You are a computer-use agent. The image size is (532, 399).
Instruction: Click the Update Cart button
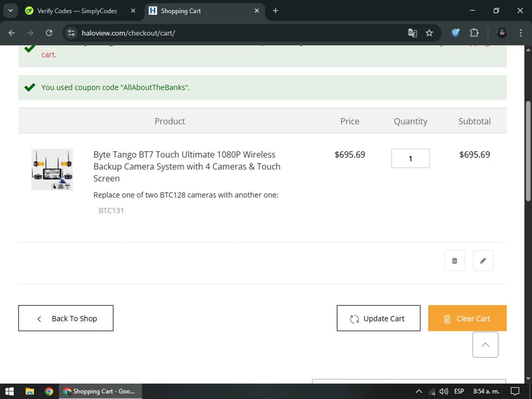(378, 318)
